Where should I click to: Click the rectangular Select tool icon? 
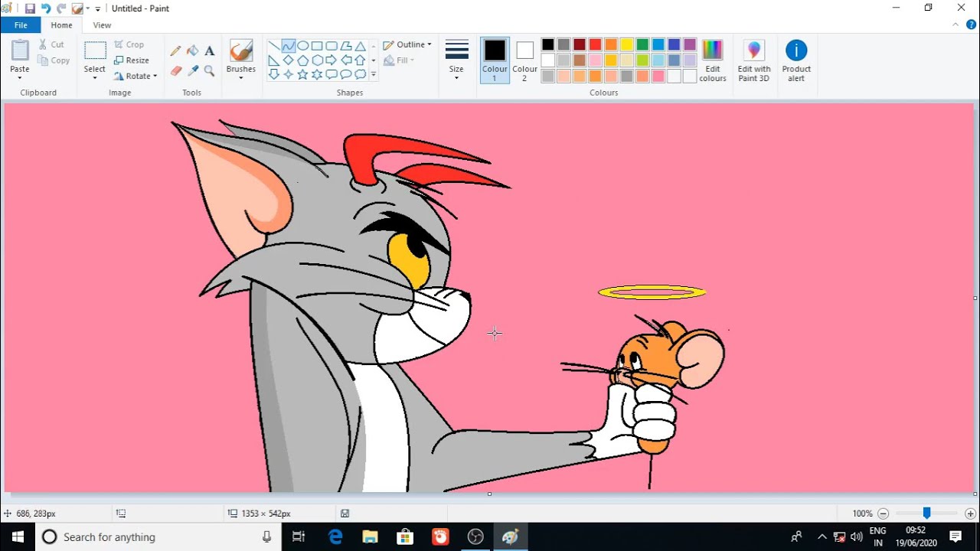coord(95,51)
